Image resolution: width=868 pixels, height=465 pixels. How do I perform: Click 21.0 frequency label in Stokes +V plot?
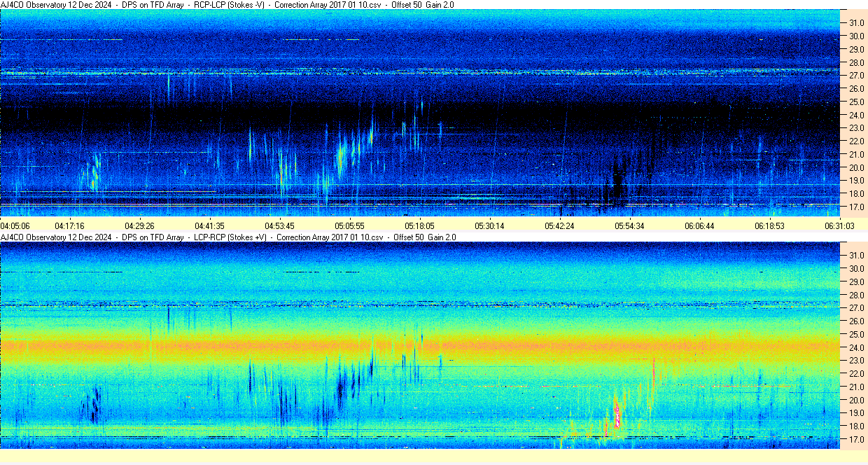(857, 387)
